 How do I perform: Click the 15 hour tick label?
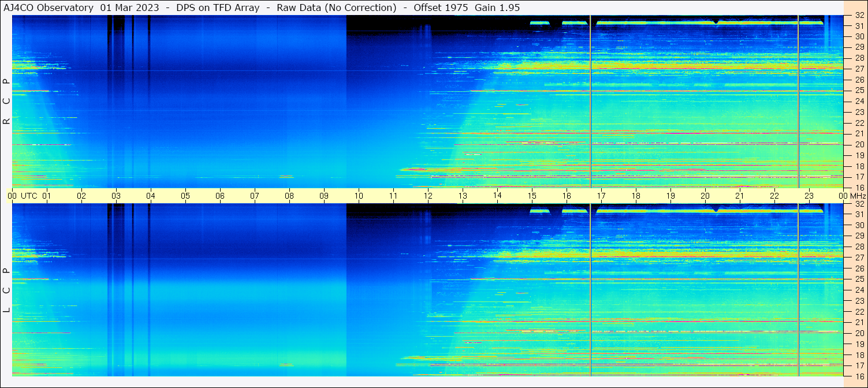[x=532, y=196]
